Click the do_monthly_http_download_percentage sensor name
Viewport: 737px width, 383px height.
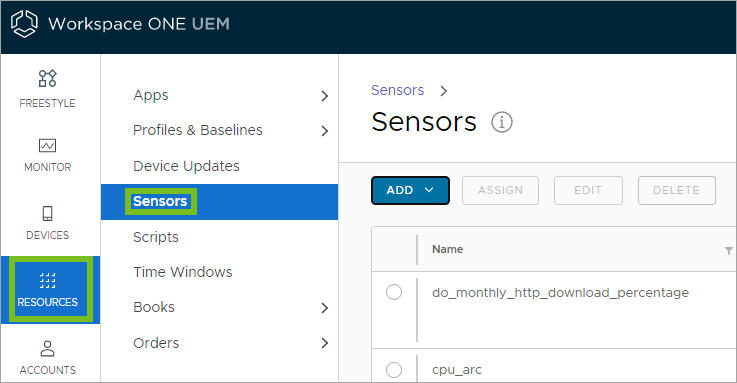point(560,293)
